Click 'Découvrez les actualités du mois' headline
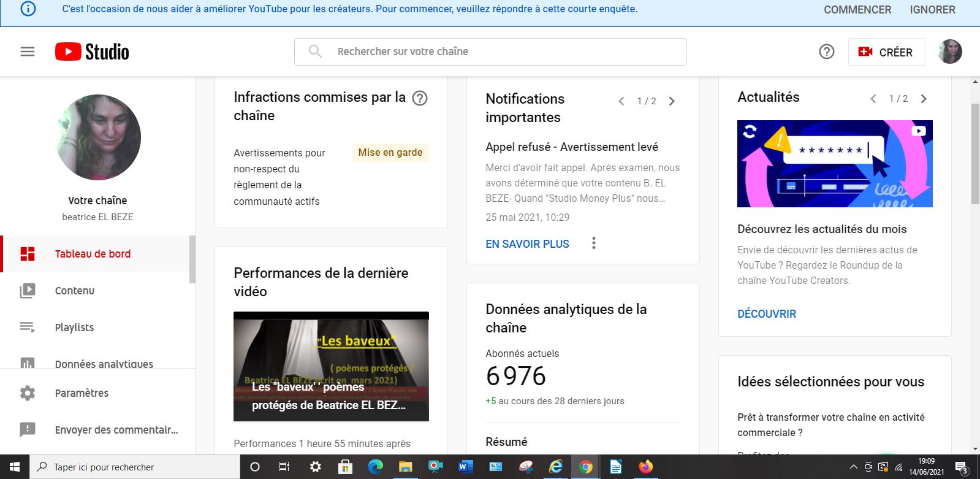Screen dimensions: 980x479 822,229
